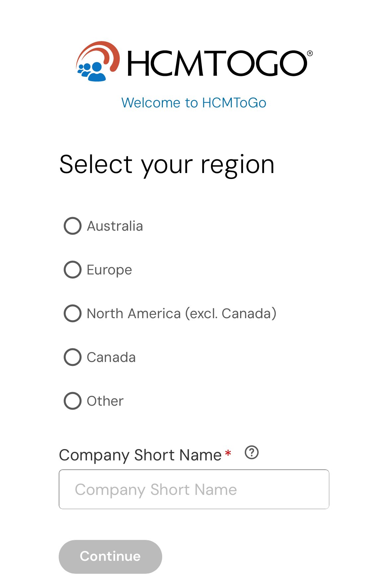The width and height of the screenshot is (388, 588).
Task: Click the Europe label text
Action: click(109, 270)
